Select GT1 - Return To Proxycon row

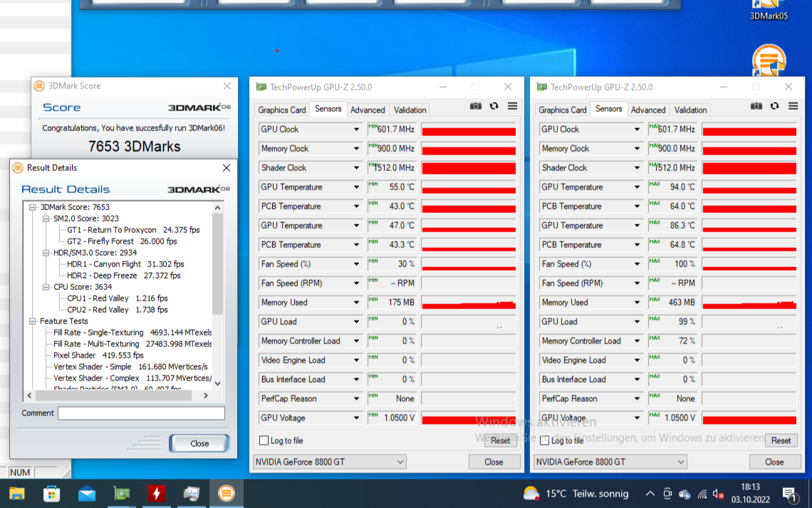pyautogui.click(x=133, y=230)
